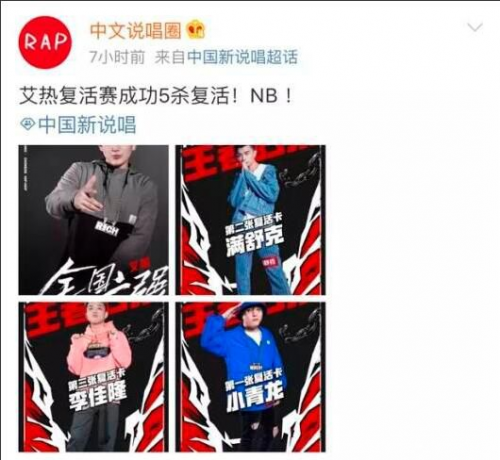Open the 中国新说唱 topic tag
This screenshot has height=460, width=500.
pos(87,125)
